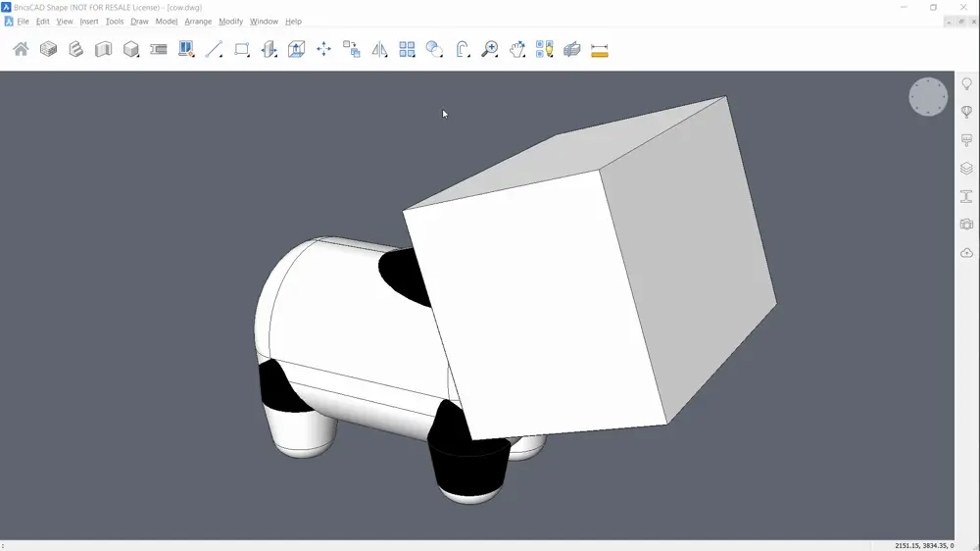Click the cloud upload sidebar icon
The height and width of the screenshot is (551, 980).
966,253
